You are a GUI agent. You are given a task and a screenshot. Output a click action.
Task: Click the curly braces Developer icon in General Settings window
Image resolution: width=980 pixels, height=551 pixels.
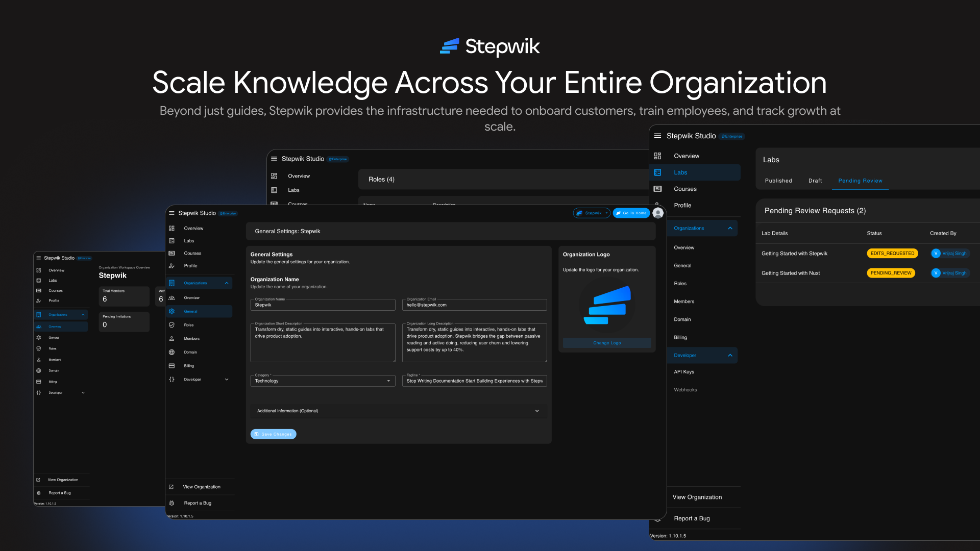click(x=172, y=380)
